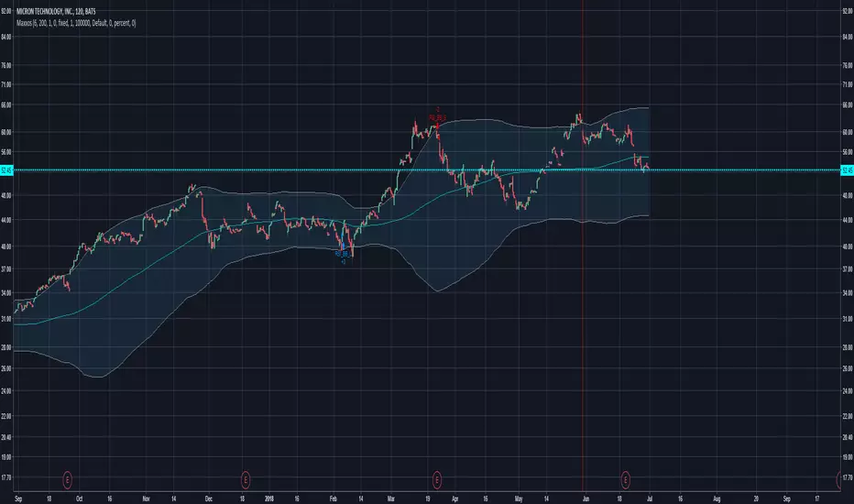The image size is (854, 504).
Task: Click the red sell signal label at March peak
Action: (437, 118)
